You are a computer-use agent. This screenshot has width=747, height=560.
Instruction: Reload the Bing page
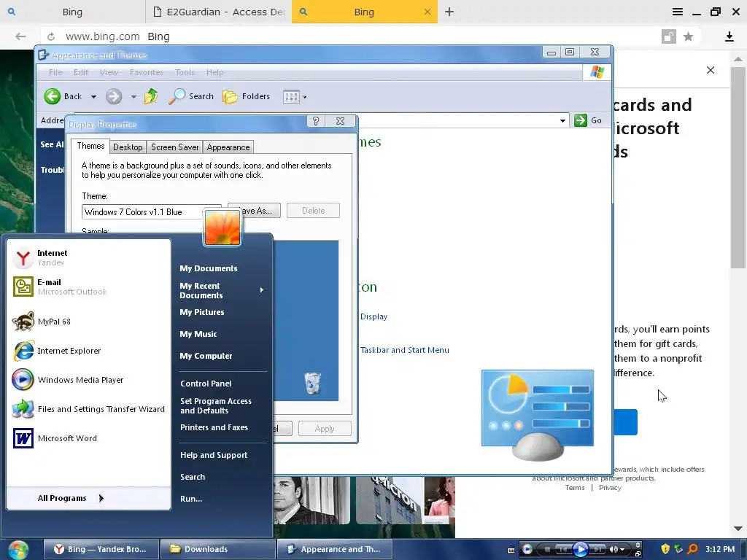[51, 36]
